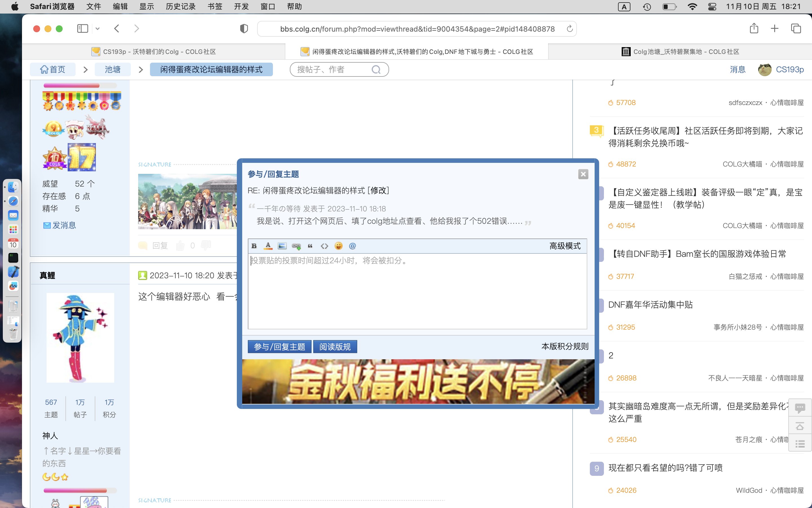The width and height of the screenshot is (812, 508).
Task: Open the Time Machine status menu
Action: [647, 7]
